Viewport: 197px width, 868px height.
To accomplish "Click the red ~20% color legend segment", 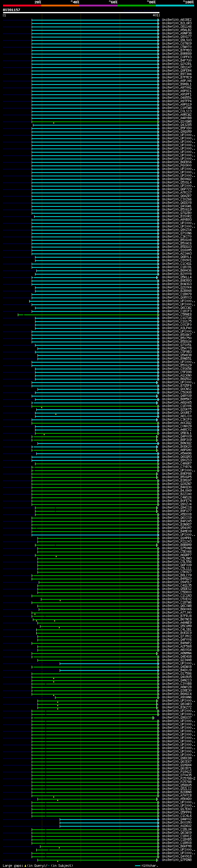I will (x=22, y=6).
